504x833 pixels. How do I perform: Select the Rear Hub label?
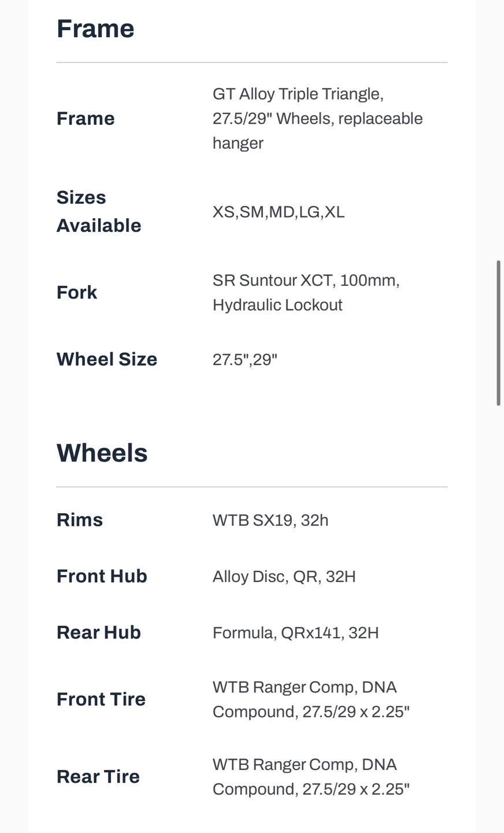pyautogui.click(x=99, y=632)
